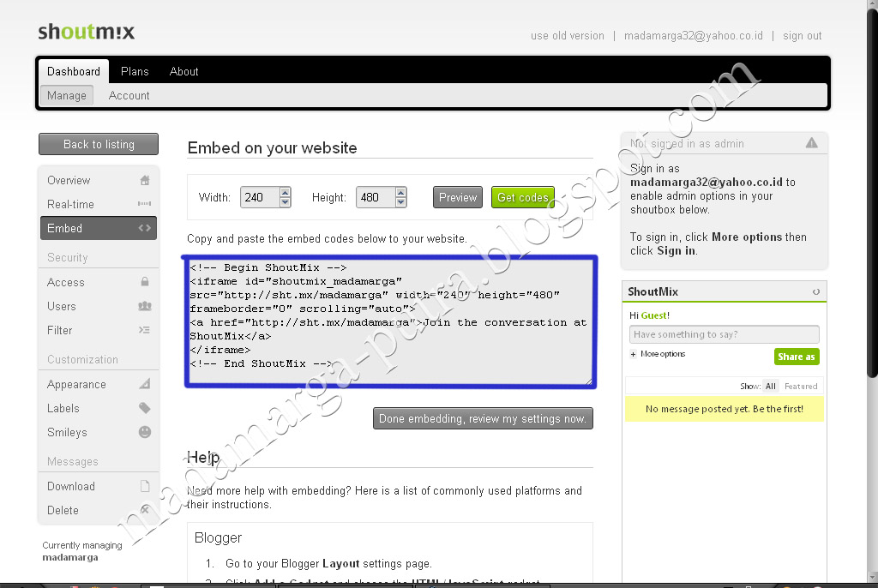Open Delete messages page

[99, 510]
